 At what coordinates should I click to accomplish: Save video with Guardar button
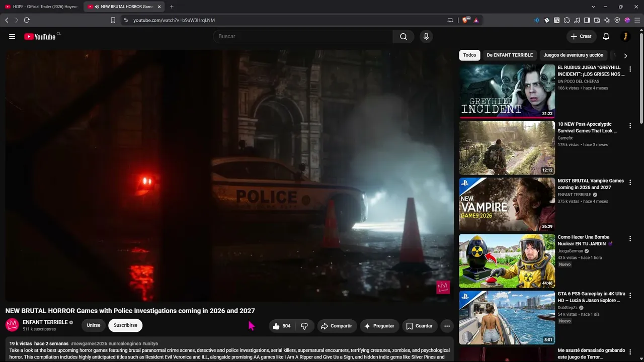pos(419,326)
